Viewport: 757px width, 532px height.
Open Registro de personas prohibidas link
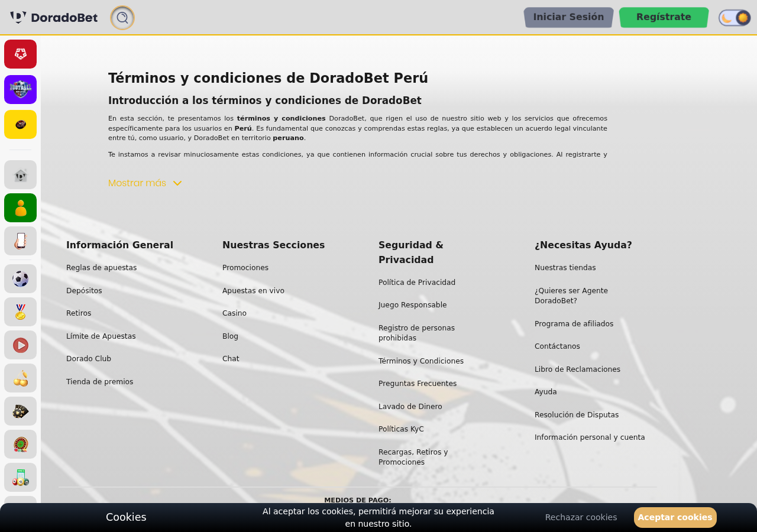416,333
